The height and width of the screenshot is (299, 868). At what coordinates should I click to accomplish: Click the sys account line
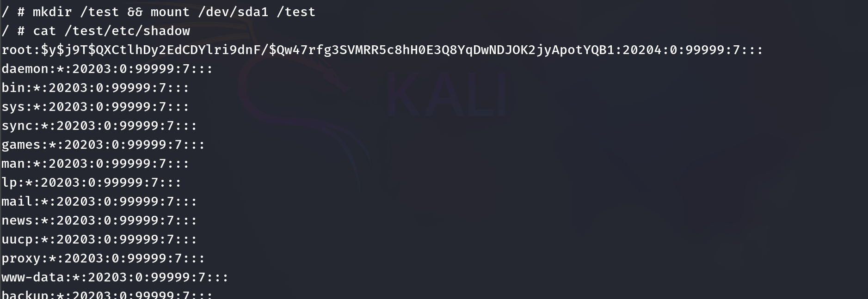[x=95, y=107]
